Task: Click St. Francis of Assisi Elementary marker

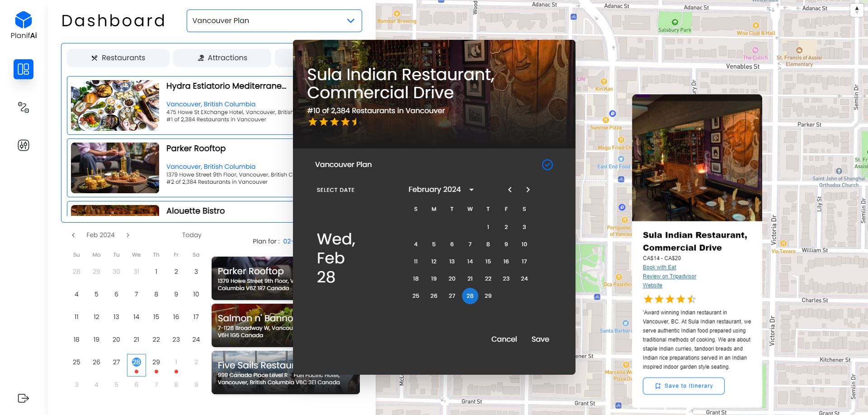Action: click(x=799, y=50)
